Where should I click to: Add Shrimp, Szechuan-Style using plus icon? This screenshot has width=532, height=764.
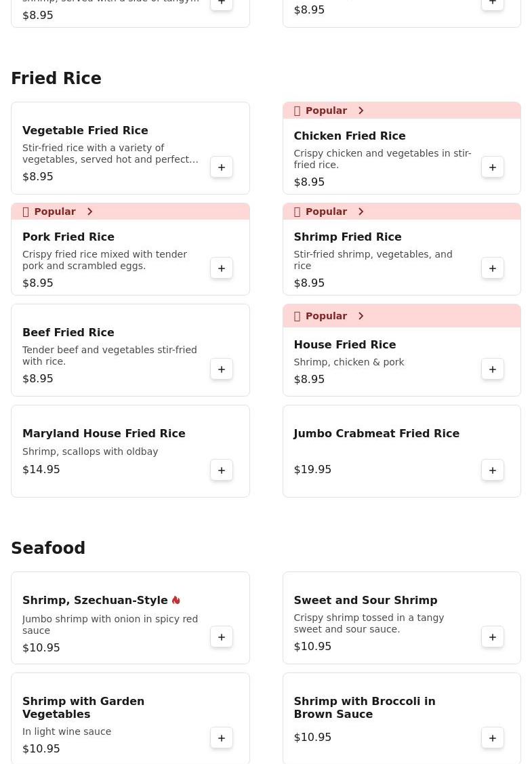(222, 637)
